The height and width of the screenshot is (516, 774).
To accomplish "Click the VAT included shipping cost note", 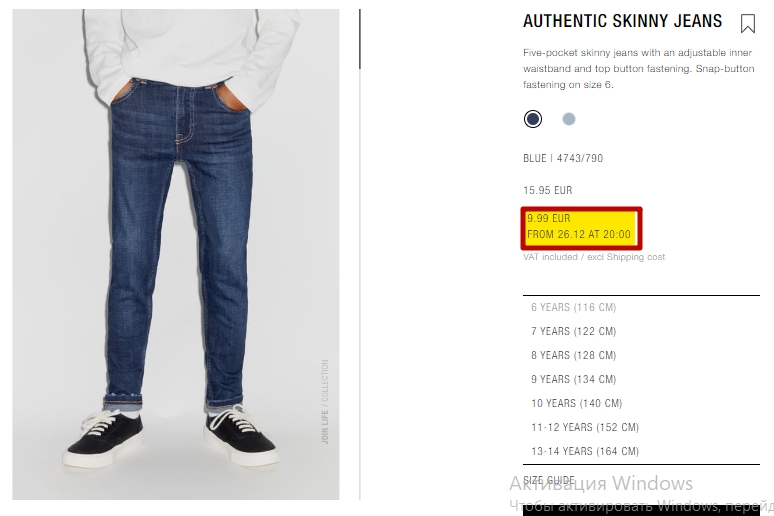I will coord(594,257).
